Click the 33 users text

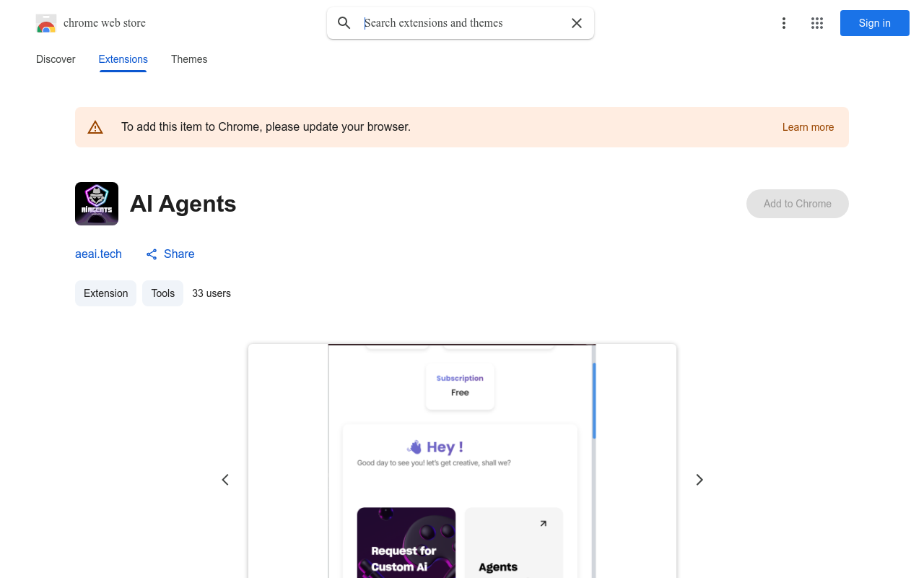(x=212, y=293)
